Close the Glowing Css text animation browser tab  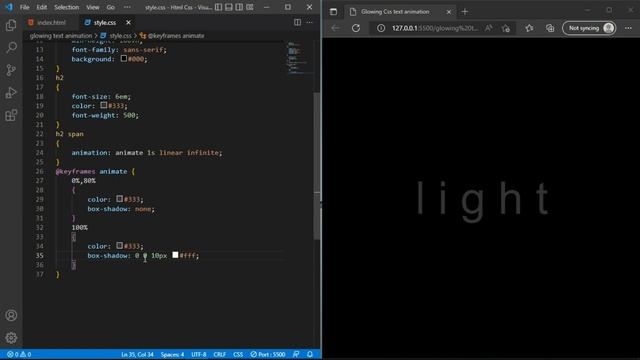(x=449, y=12)
